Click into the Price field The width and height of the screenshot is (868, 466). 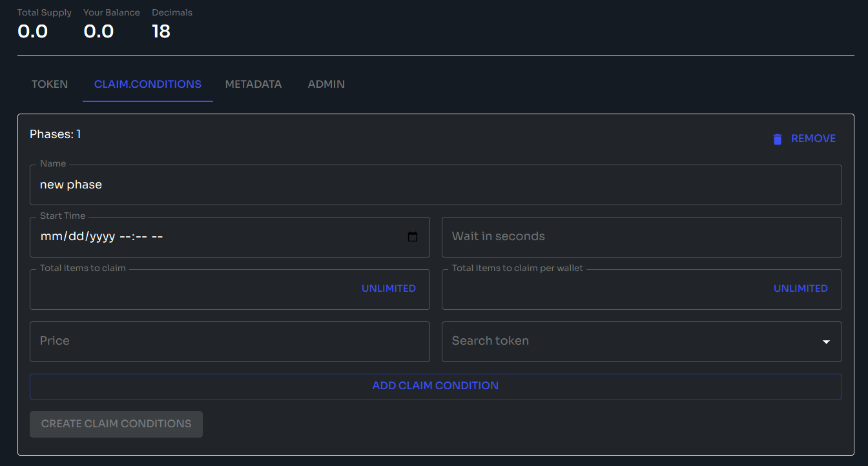(229, 341)
